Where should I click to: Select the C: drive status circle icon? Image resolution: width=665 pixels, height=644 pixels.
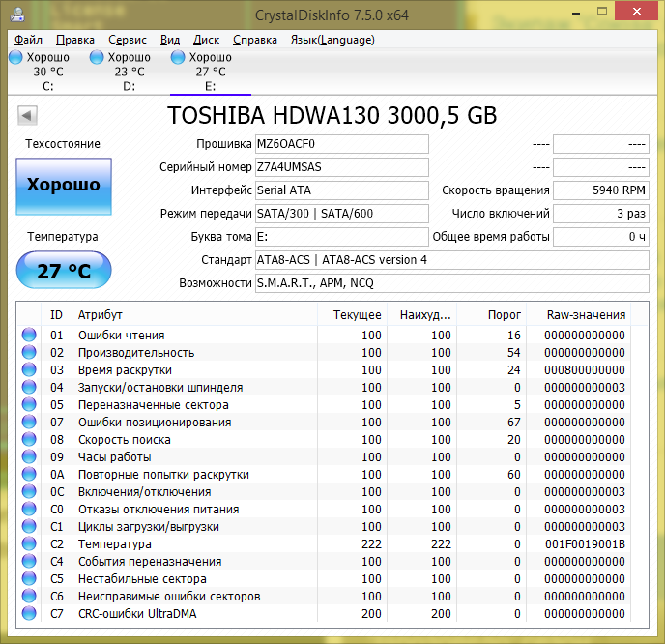click(15, 57)
